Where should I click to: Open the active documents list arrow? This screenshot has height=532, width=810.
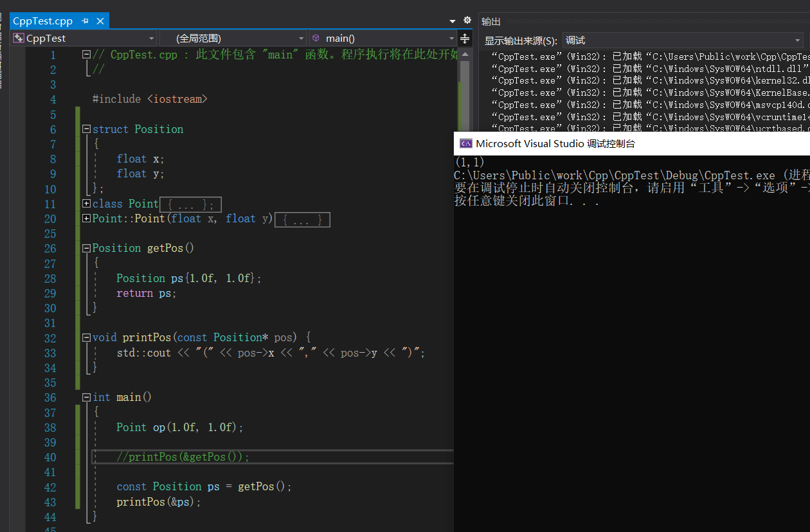453,21
